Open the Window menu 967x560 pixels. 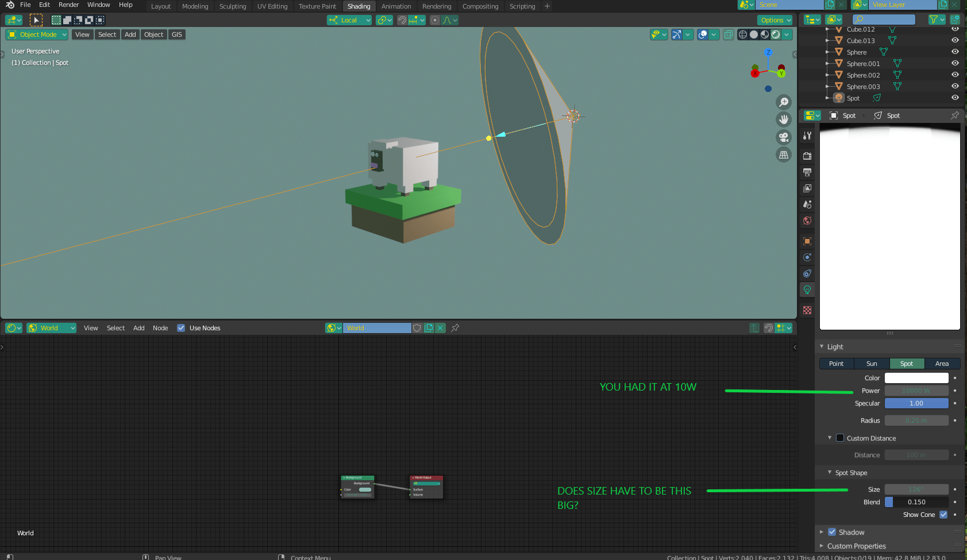click(x=98, y=5)
